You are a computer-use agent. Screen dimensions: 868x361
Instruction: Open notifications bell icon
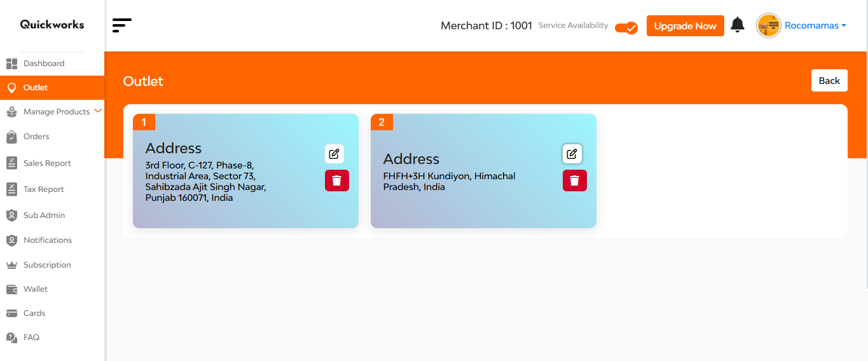pyautogui.click(x=737, y=25)
